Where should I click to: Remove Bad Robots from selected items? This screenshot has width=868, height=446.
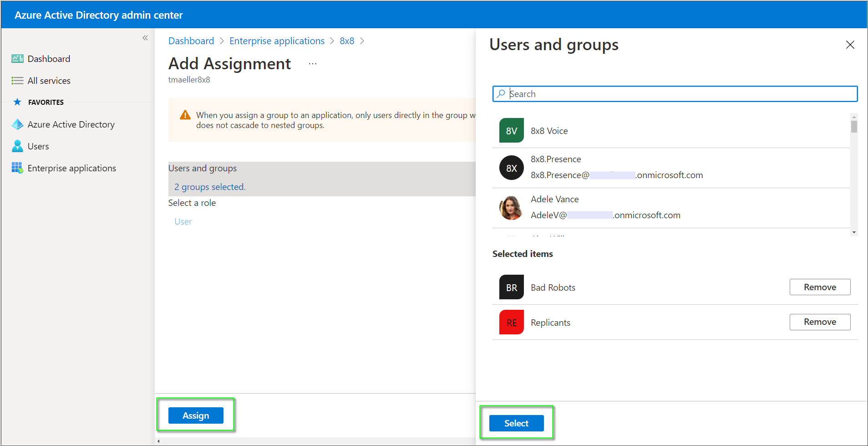(x=820, y=287)
